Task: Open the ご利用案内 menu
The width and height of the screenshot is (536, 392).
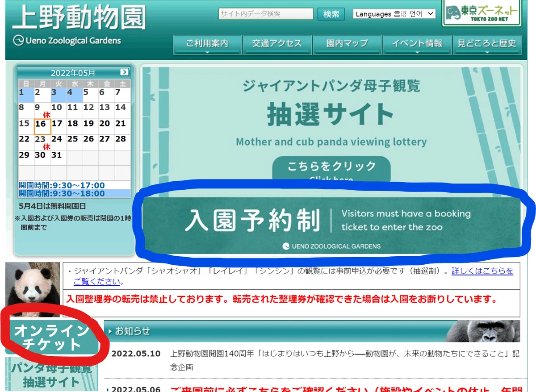Action: [x=207, y=44]
